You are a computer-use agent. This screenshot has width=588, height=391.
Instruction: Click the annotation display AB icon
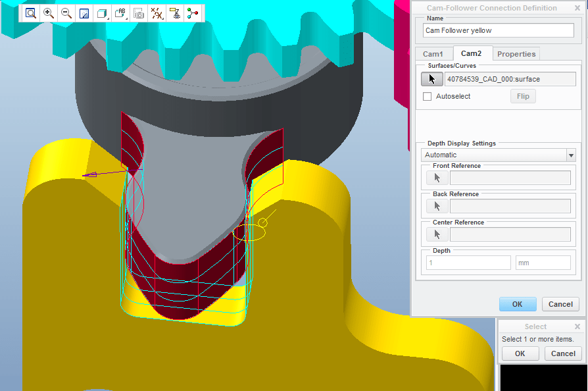click(x=119, y=12)
